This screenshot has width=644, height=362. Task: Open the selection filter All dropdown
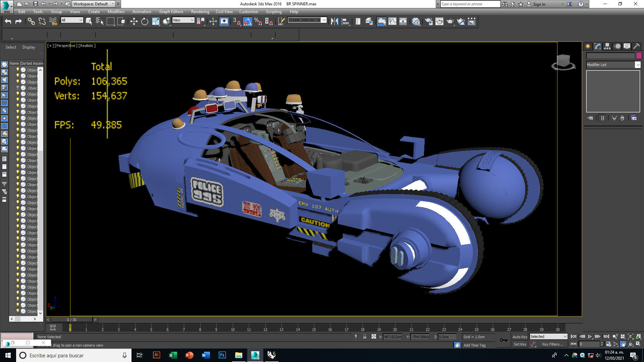[x=72, y=20]
